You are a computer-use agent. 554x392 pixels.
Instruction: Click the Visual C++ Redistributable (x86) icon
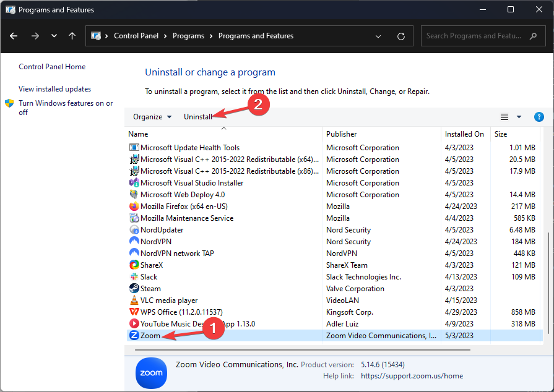[x=134, y=171]
